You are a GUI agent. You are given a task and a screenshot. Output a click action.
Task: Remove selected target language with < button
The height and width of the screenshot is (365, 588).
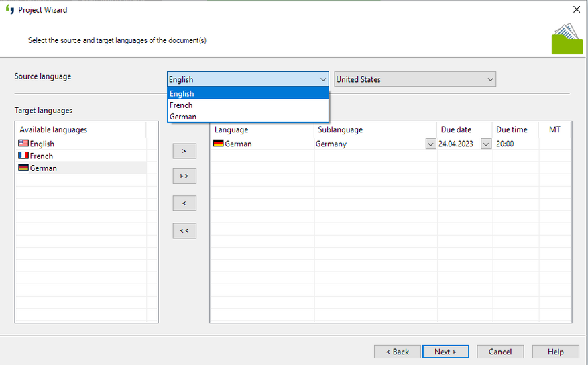(184, 203)
